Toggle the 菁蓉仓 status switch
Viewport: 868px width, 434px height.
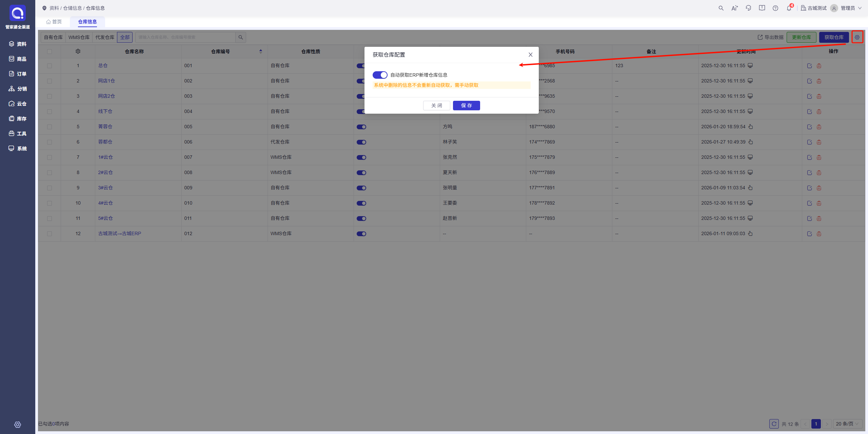(x=361, y=127)
